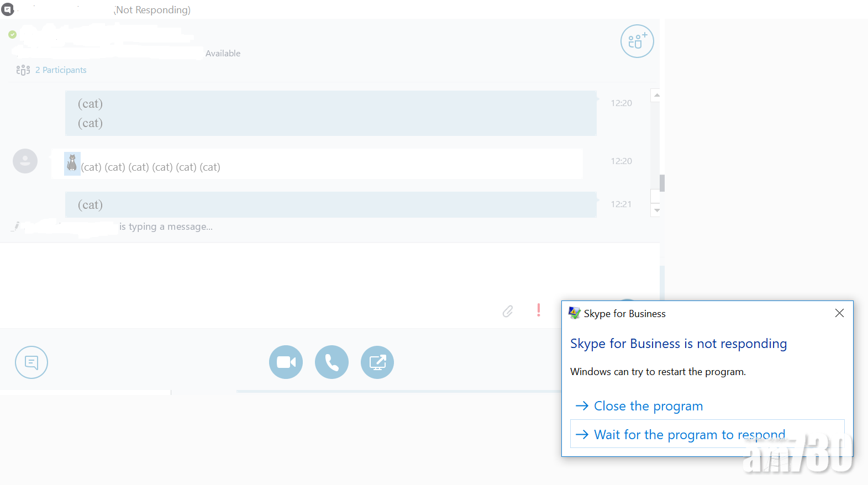This screenshot has width=868, height=485.
Task: Click the participants group icon
Action: (23, 70)
